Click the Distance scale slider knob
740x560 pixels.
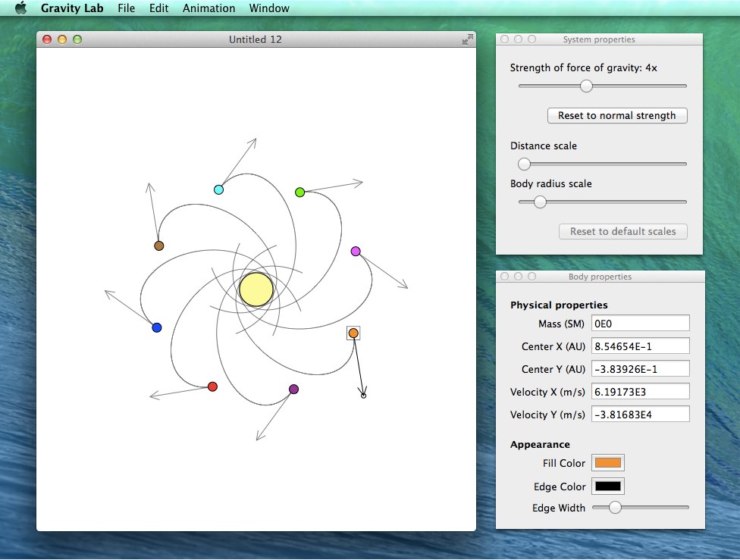(x=524, y=164)
